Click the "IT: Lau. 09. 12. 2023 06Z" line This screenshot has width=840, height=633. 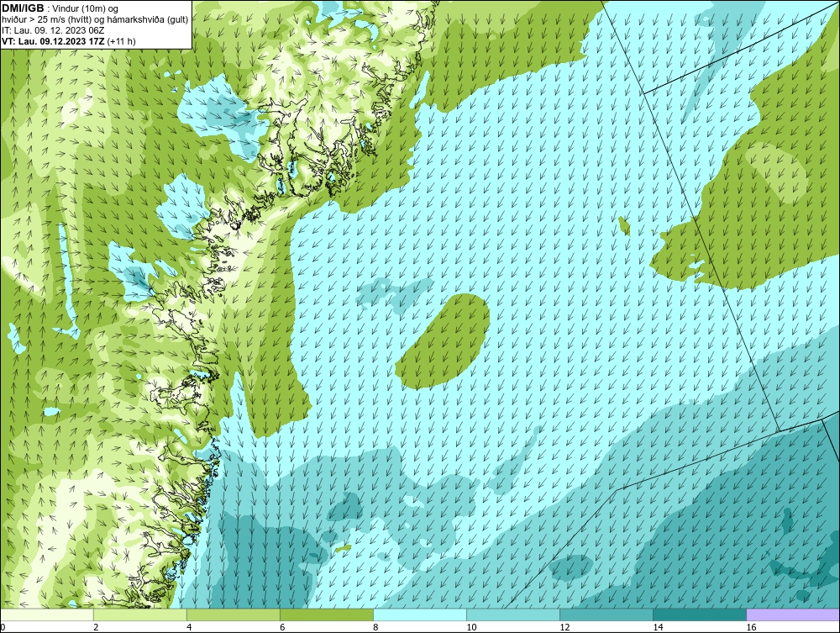pos(53,30)
